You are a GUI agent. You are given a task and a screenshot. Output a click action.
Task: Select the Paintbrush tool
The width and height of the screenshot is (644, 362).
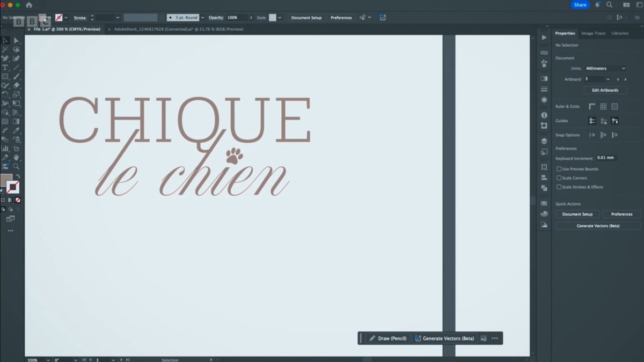pyautogui.click(x=17, y=77)
